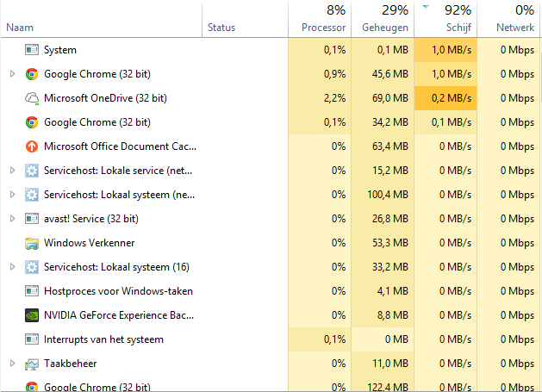Click the 100,4 MB memory value
Viewport: 542px width, 392px height.
tap(388, 195)
